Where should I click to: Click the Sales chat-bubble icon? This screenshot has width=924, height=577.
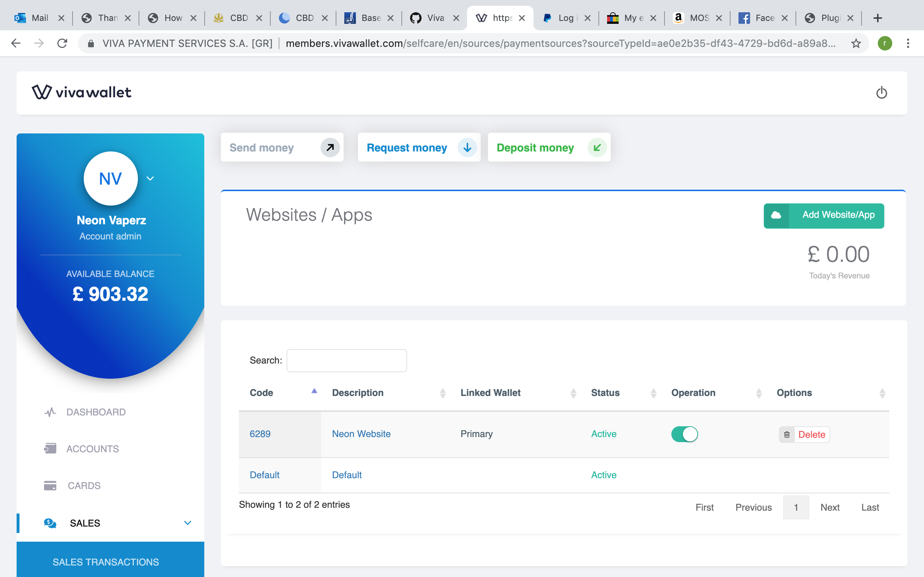[50, 523]
